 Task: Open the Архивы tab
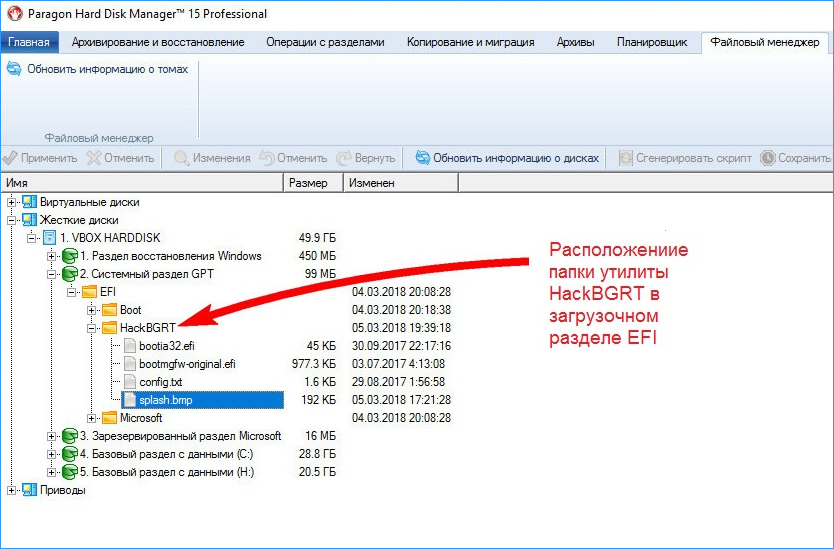tap(576, 43)
